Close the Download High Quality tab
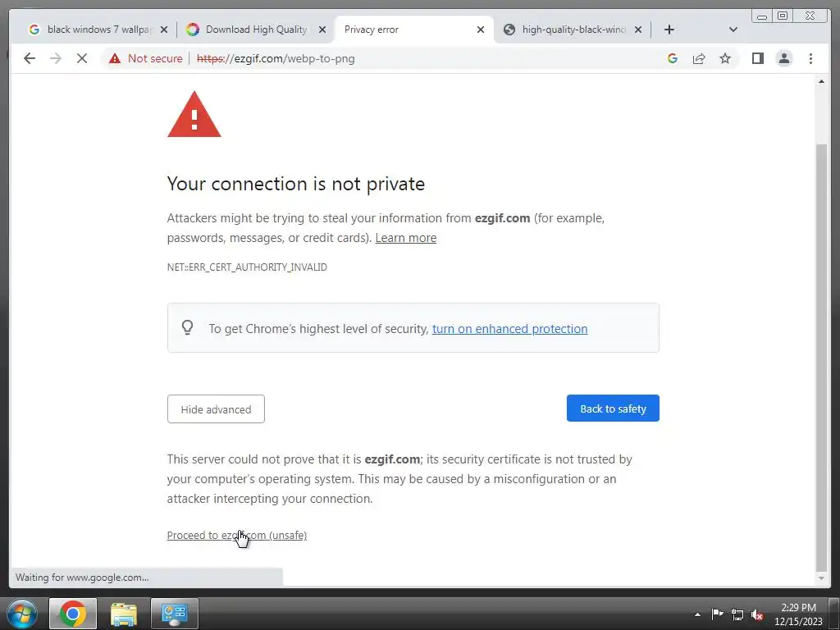840x630 pixels. (322, 30)
